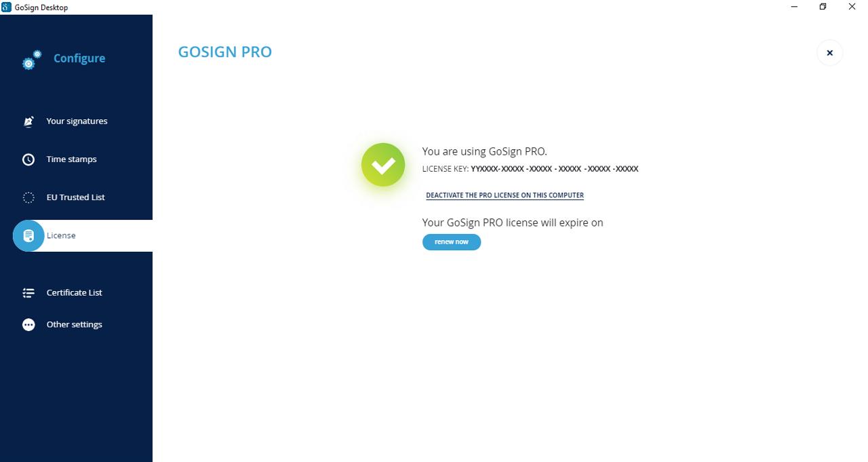Open EU Trusted List settings
The image size is (868, 462).
click(77, 197)
